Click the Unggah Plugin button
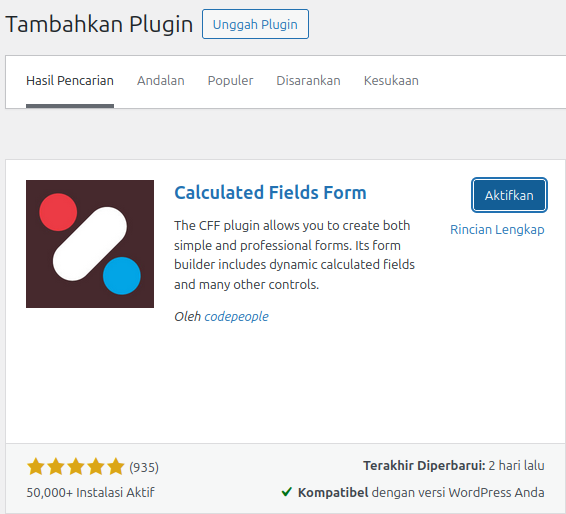Viewport: 566px width, 514px height. [255, 24]
